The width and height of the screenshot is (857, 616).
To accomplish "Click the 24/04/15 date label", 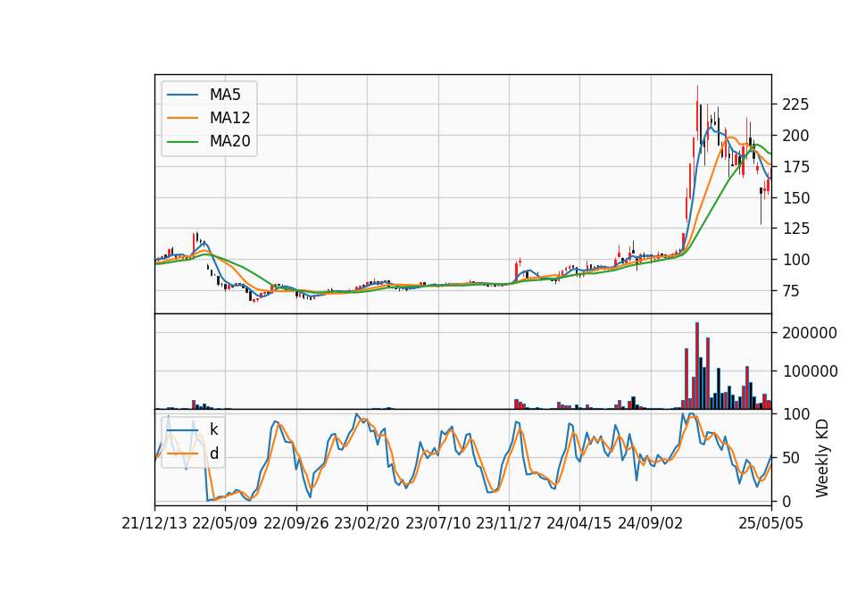I will click(x=579, y=524).
